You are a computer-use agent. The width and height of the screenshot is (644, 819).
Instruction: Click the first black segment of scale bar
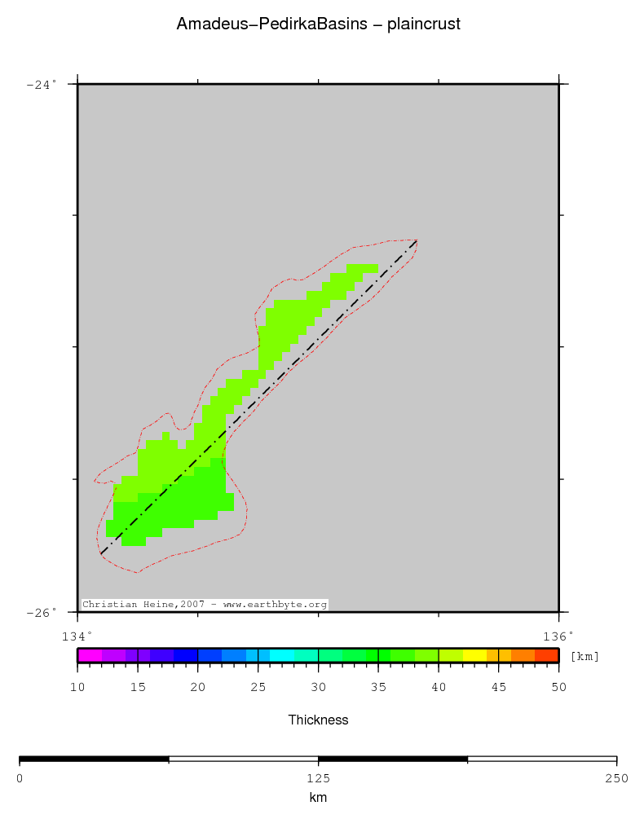94,760
